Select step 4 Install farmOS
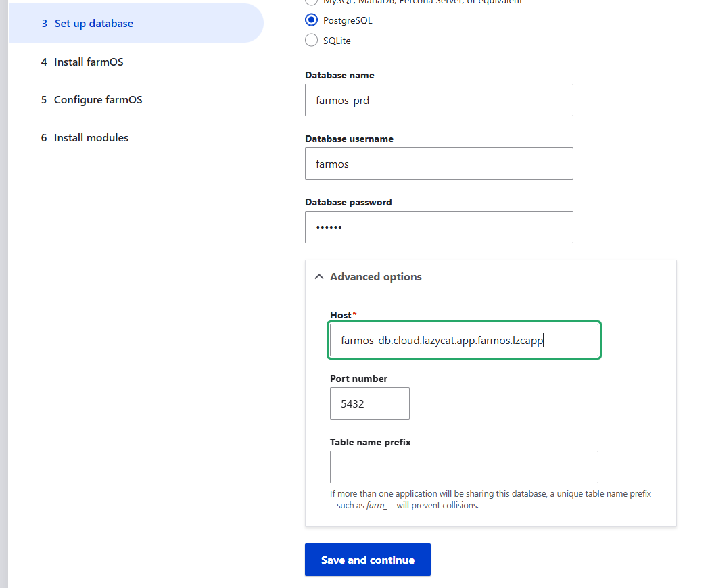710x588 pixels. click(82, 62)
